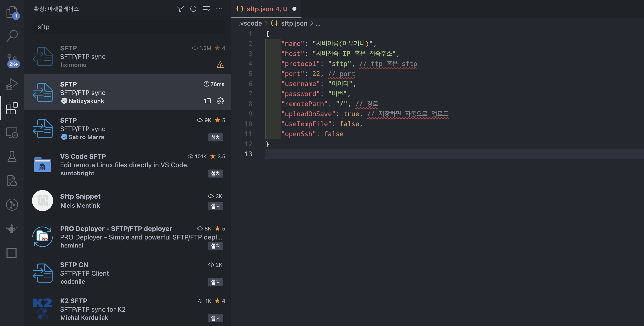644x326 pixels.
Task: Open the Explorer view in activity bar
Action: (12, 12)
